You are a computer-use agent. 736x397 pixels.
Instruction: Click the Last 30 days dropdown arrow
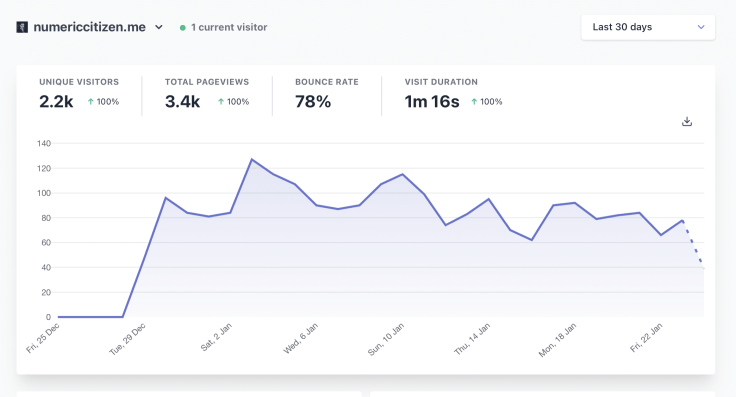(x=701, y=27)
